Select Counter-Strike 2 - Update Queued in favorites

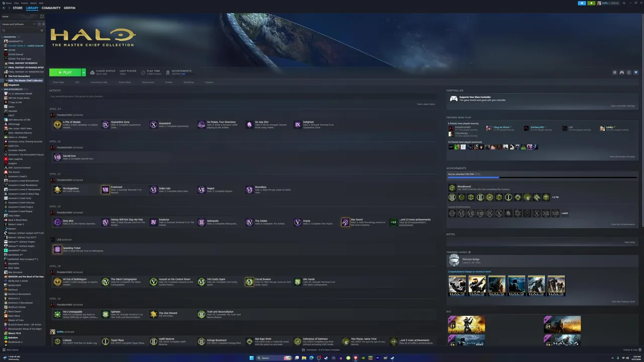click(x=25, y=46)
